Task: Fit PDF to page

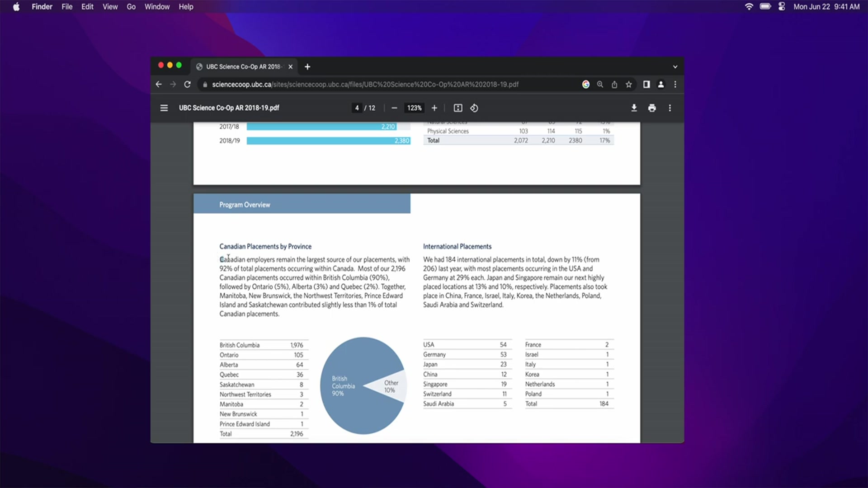Action: [x=458, y=108]
